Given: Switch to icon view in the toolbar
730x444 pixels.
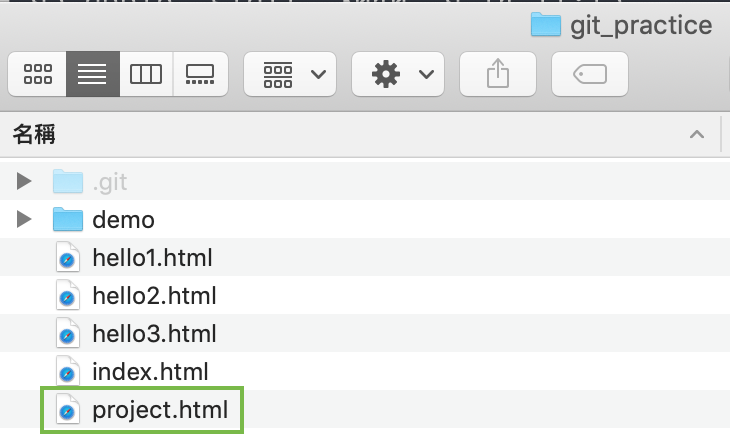Looking at the screenshot, I should tap(37, 74).
